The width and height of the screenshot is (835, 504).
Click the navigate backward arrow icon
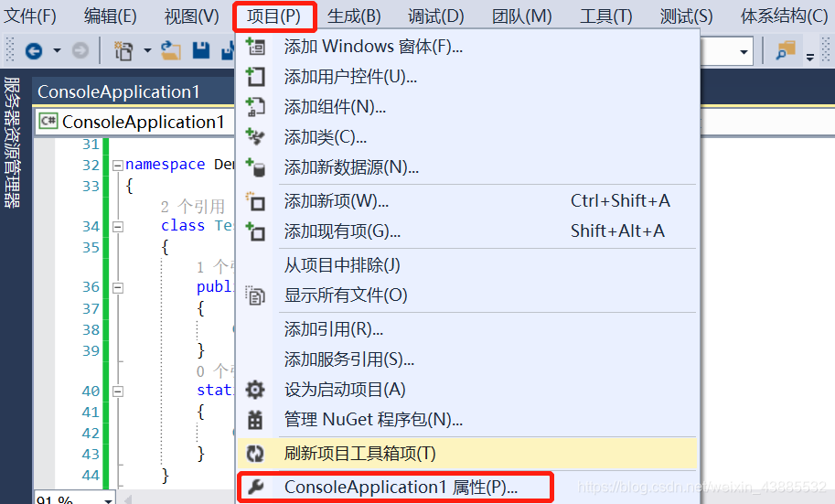[34, 51]
